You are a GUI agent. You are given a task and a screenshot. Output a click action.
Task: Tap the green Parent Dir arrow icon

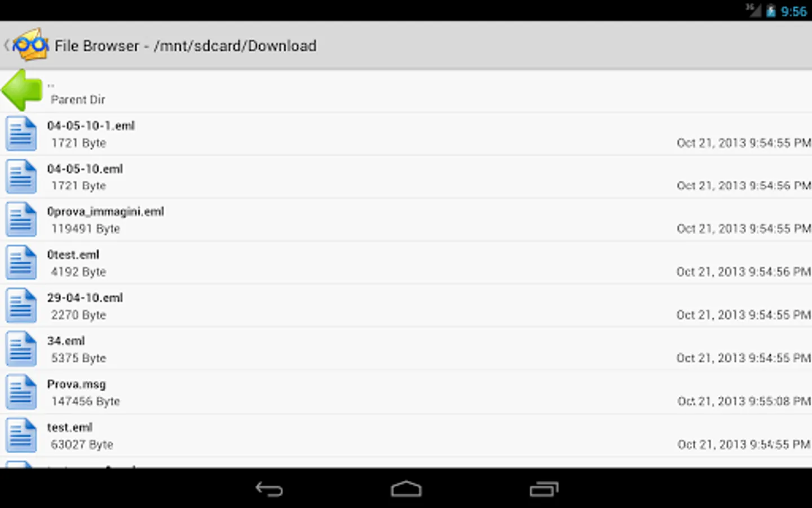[22, 90]
